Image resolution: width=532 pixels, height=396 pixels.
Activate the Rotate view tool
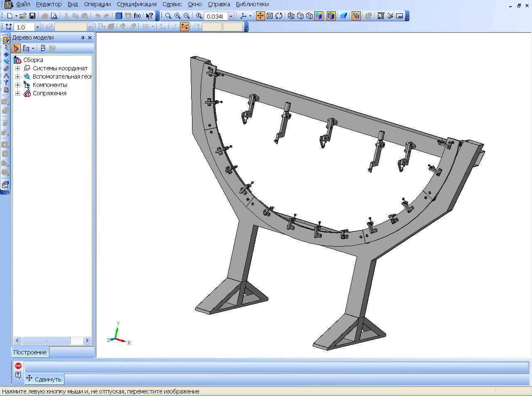click(279, 16)
